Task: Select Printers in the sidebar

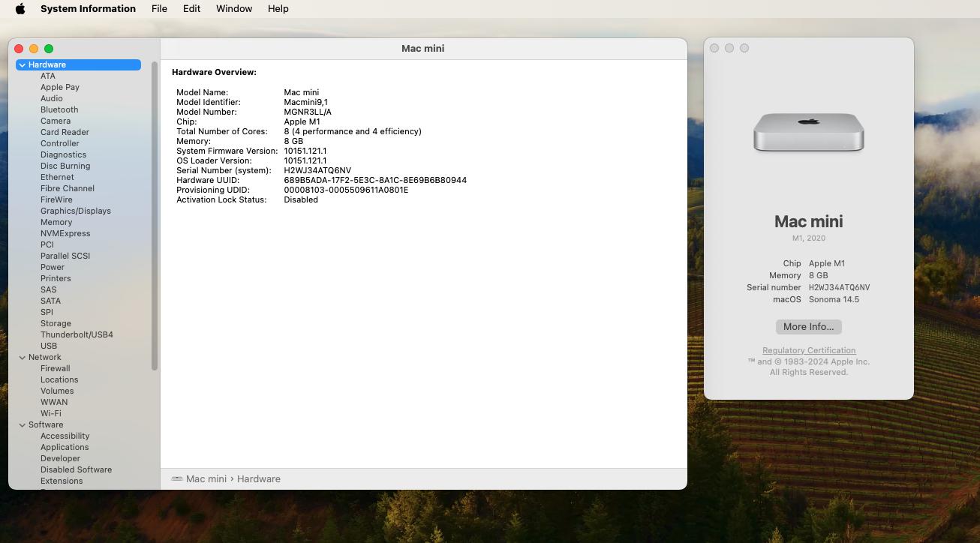Action: pyautogui.click(x=56, y=278)
